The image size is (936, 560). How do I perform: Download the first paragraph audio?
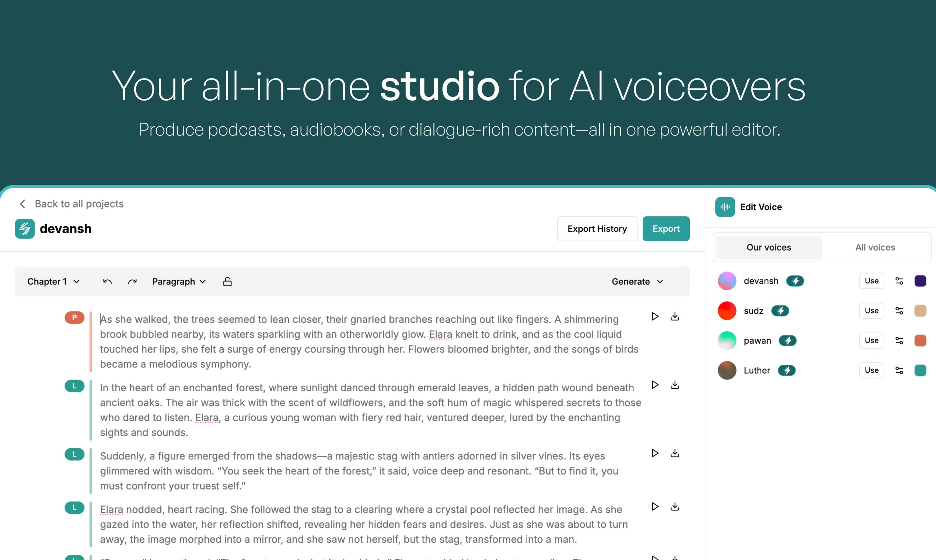(675, 316)
